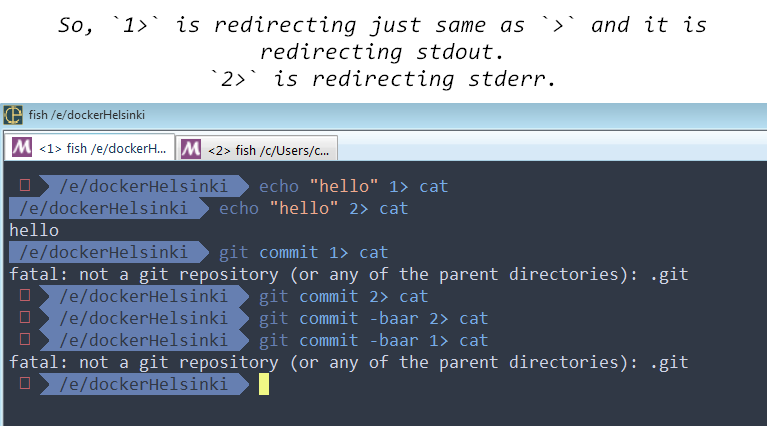Click the red square before echo 1> prompt
The height and width of the screenshot is (426, 767).
(25, 185)
